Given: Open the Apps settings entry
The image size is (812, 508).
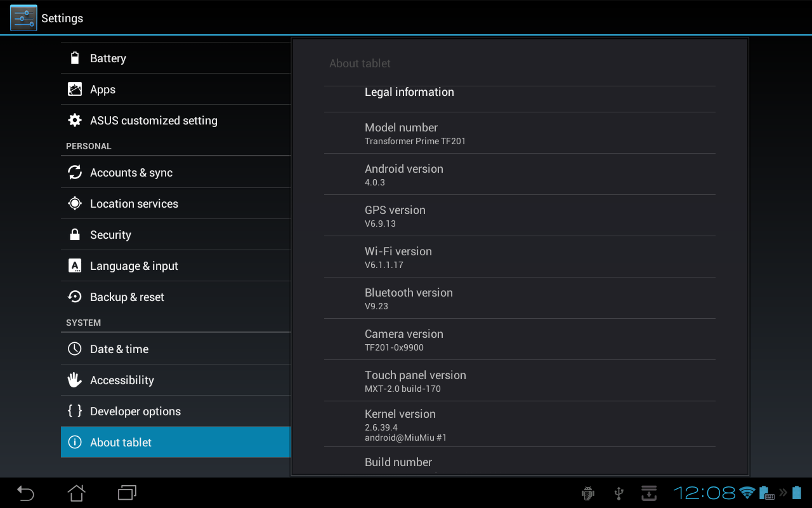Looking at the screenshot, I should (176, 89).
